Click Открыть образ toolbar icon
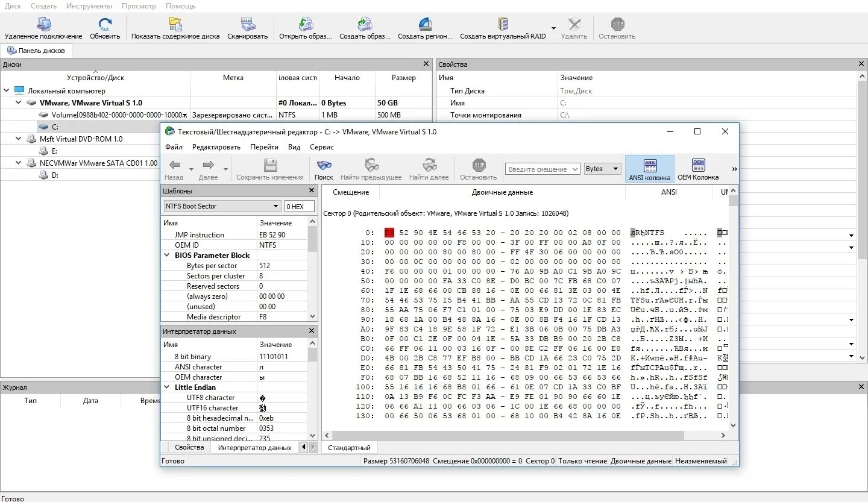Screen dimensions: 868x502 306,25
